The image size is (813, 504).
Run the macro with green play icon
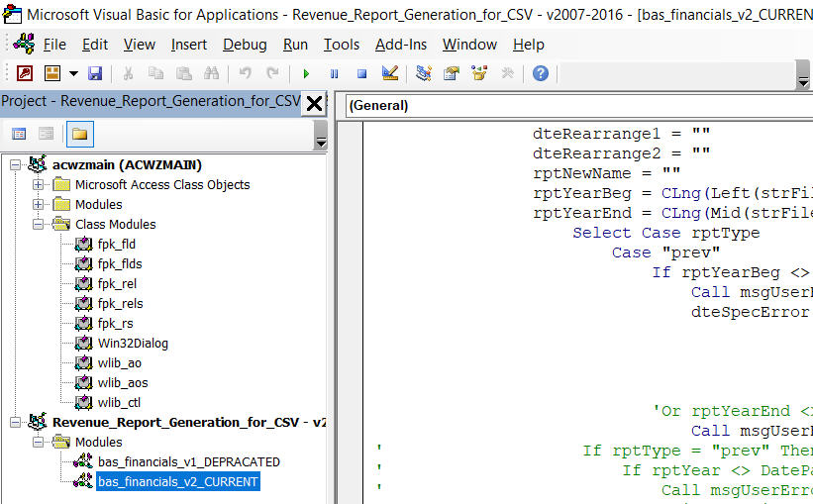tap(306, 73)
